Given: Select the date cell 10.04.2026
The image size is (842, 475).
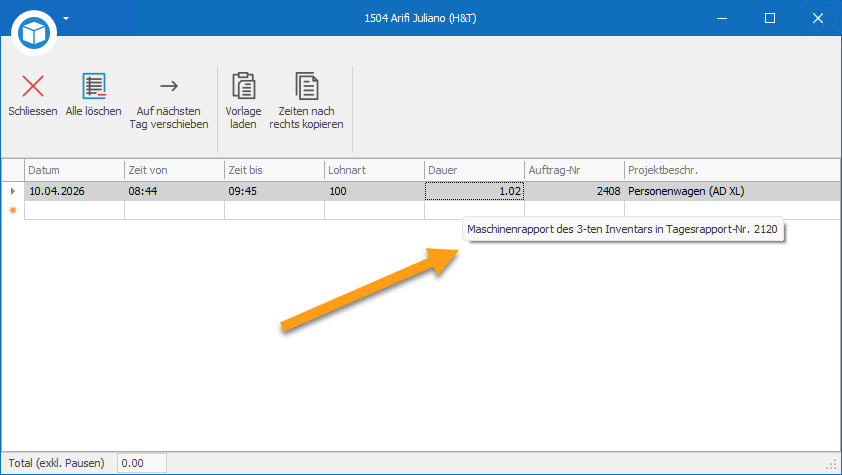Looking at the screenshot, I should point(74,191).
